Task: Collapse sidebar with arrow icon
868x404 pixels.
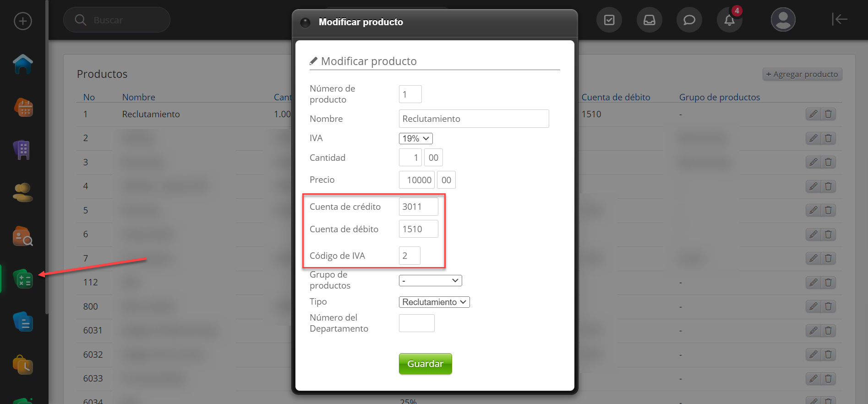Action: point(839,19)
